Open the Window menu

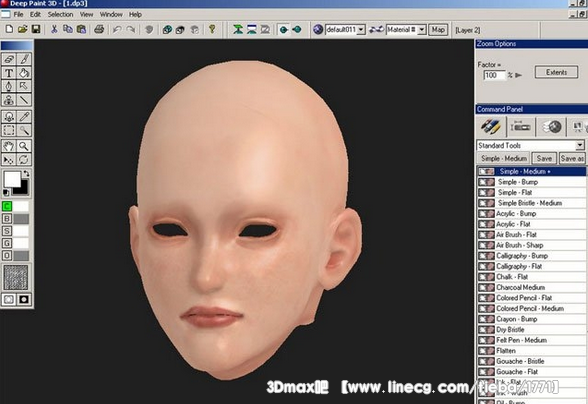111,14
